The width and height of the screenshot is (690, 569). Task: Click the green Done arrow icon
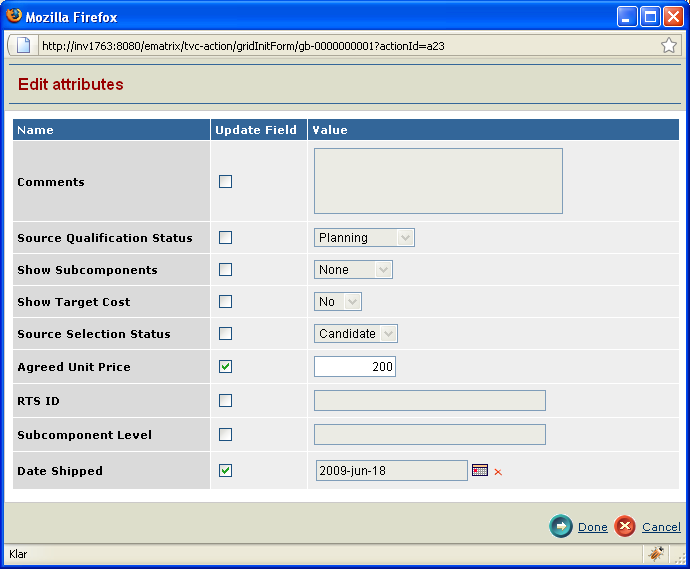(x=561, y=526)
